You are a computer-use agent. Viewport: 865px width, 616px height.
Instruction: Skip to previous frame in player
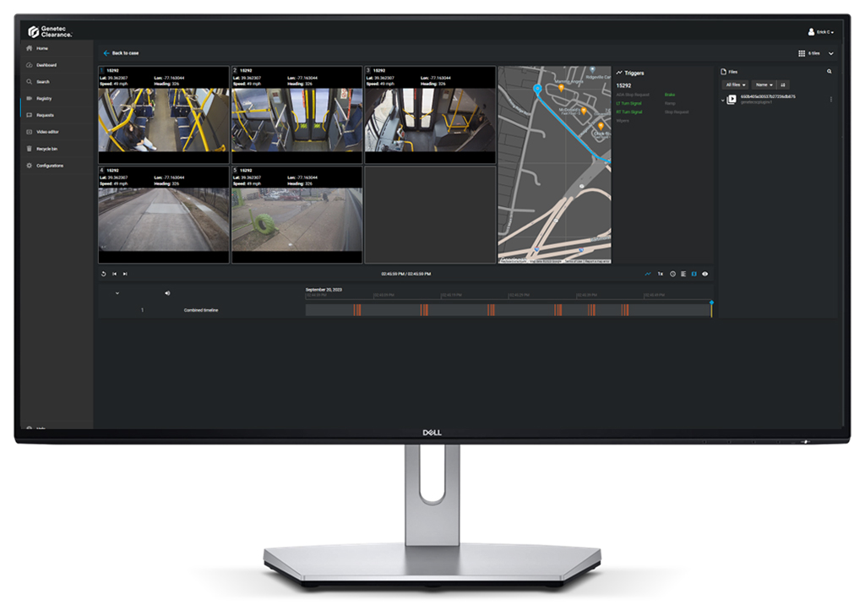click(x=114, y=274)
